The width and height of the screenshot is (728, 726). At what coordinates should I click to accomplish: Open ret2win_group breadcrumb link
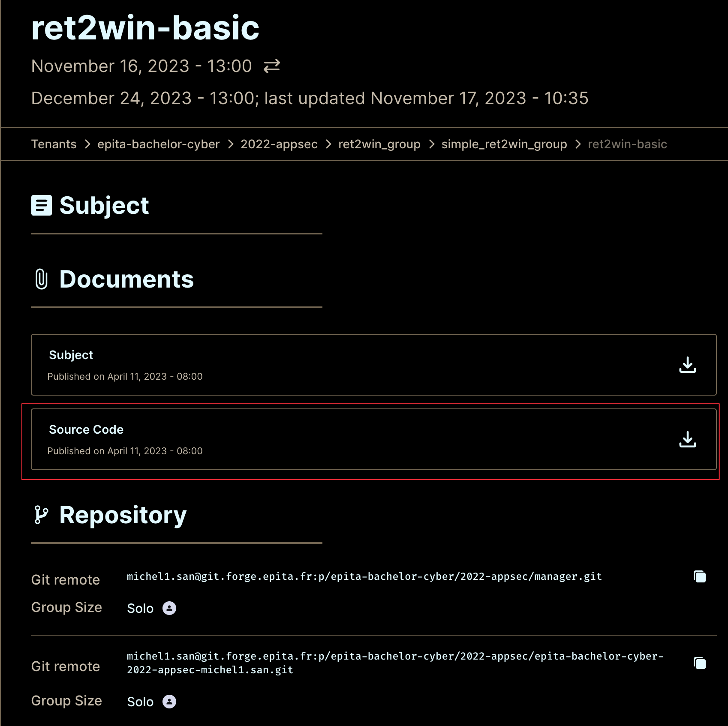point(379,144)
